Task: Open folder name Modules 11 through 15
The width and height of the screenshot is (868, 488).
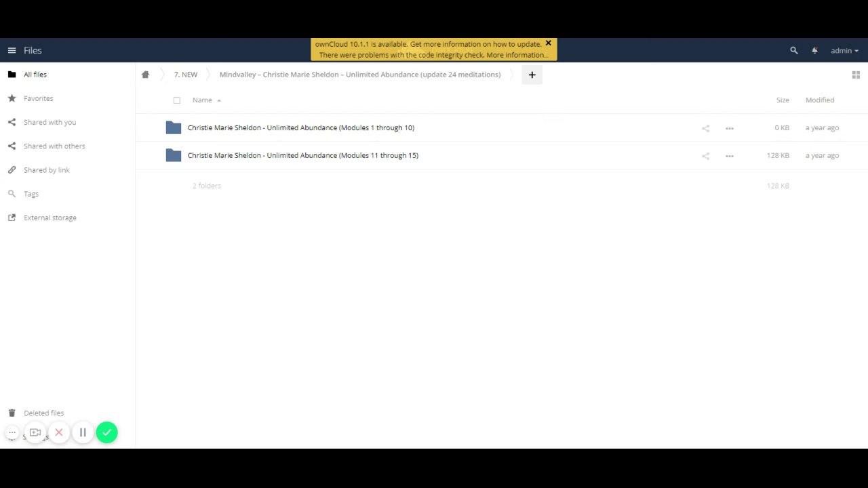Action: [x=302, y=155]
